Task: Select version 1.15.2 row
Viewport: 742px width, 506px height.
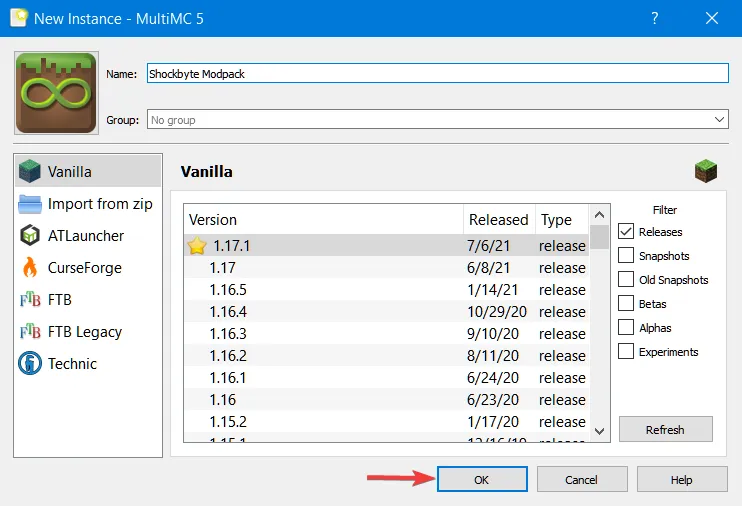Action: pos(386,421)
